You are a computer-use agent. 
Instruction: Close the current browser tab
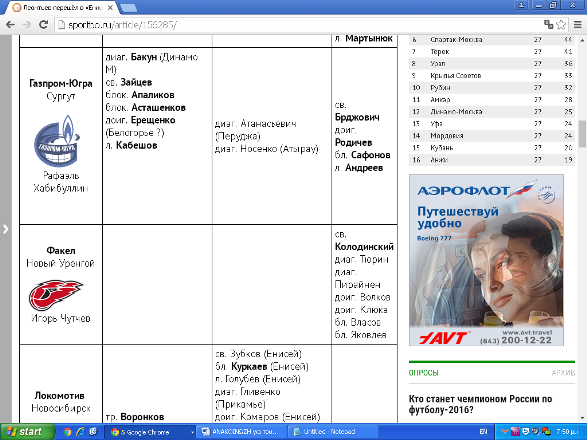[110, 7]
